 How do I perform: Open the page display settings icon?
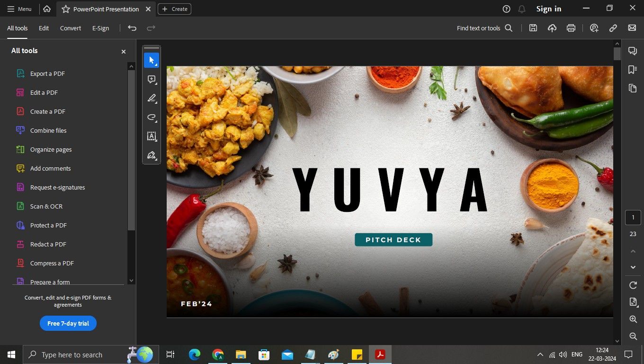pos(633,302)
